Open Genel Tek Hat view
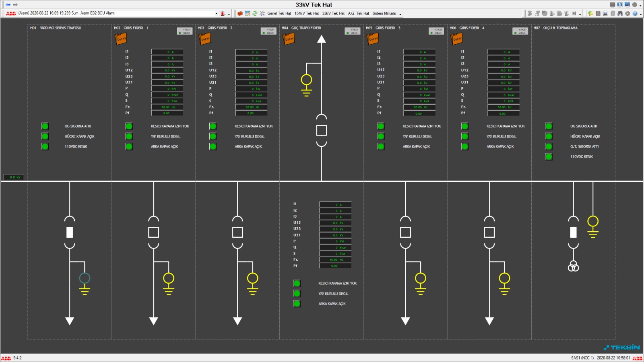Image resolution: width=644 pixels, height=362 pixels. 279,13
